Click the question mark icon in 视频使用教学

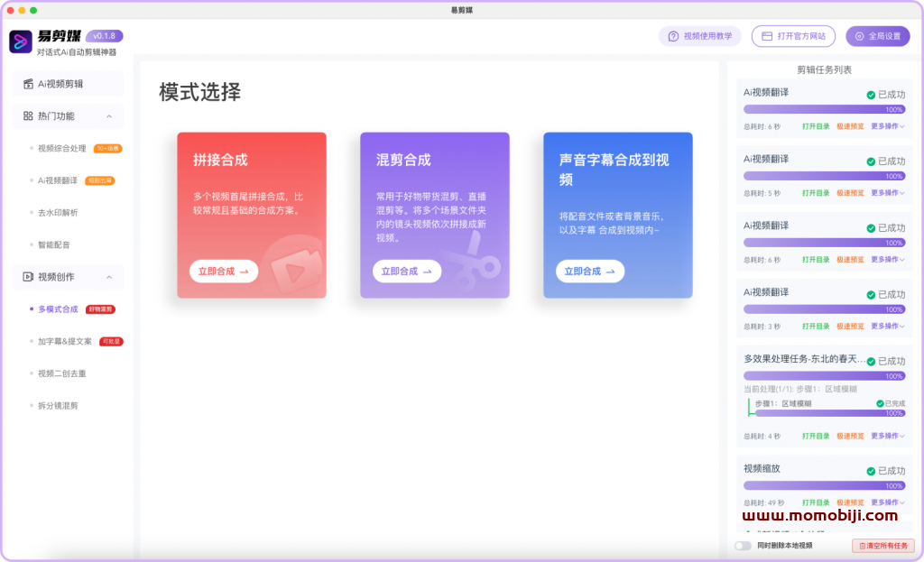672,36
